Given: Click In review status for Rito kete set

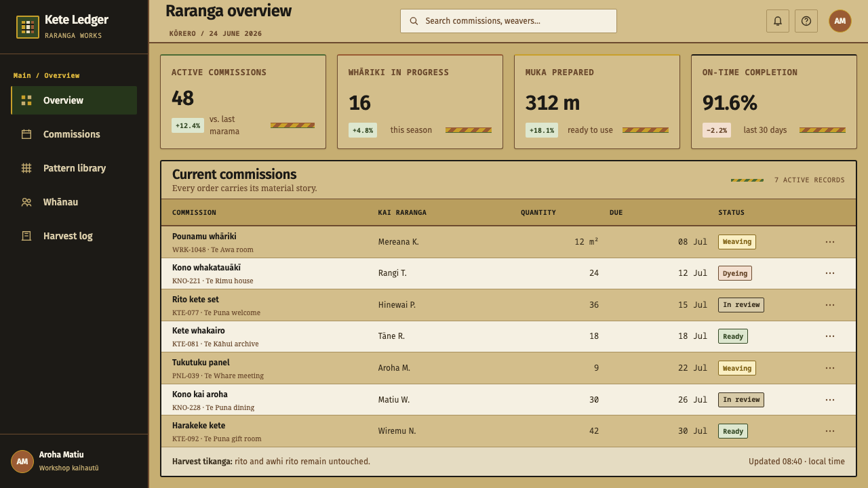Looking at the screenshot, I should 741,305.
